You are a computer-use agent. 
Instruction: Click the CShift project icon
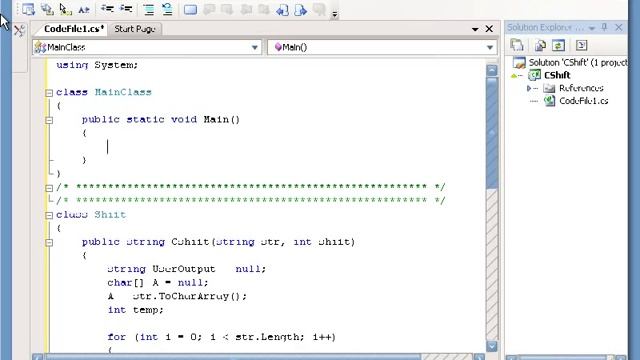pos(534,75)
